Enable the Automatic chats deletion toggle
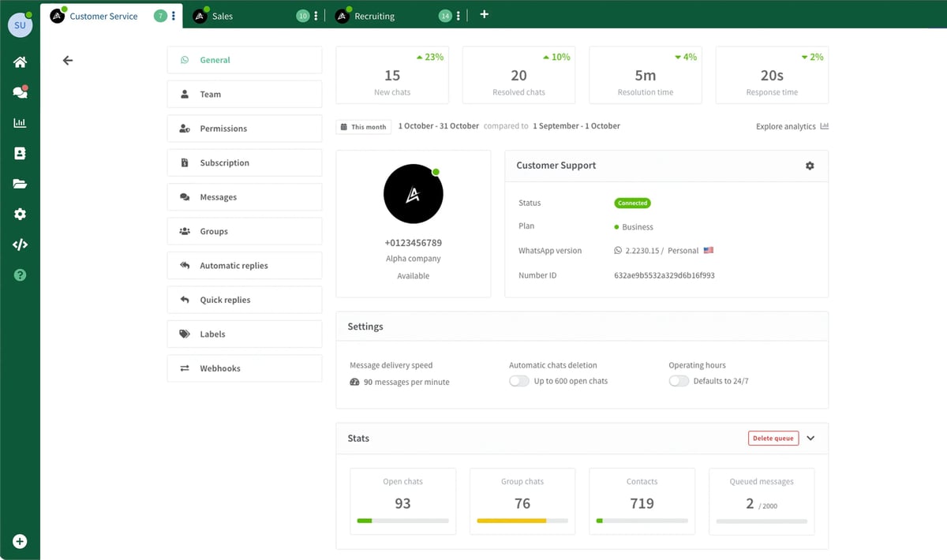The height and width of the screenshot is (560, 947). [518, 381]
